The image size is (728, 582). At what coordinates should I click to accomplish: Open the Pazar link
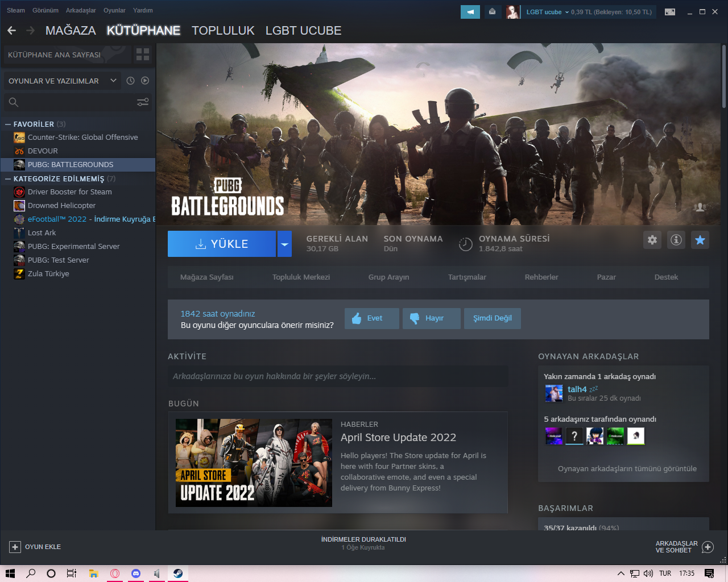point(606,277)
